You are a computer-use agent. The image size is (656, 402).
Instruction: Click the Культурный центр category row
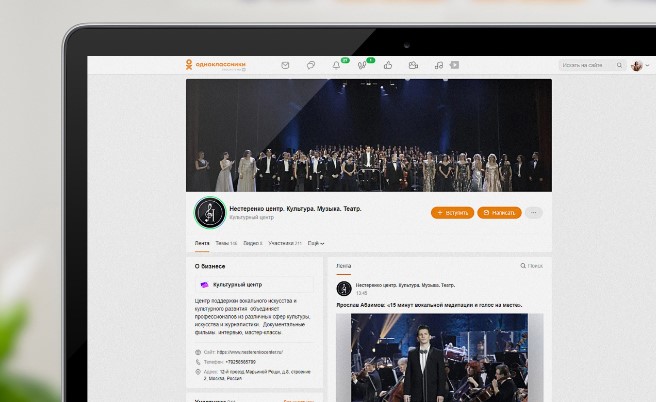tap(254, 284)
